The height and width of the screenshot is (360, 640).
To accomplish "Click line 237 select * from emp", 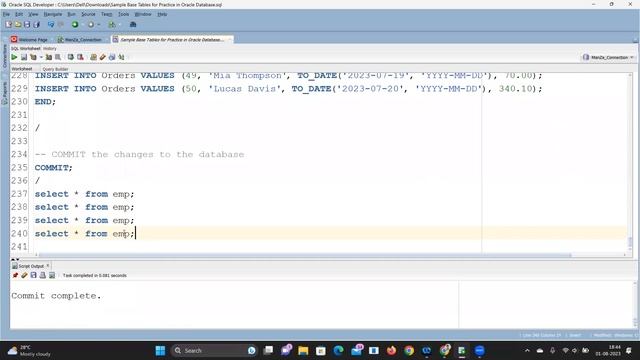I will [x=84, y=194].
